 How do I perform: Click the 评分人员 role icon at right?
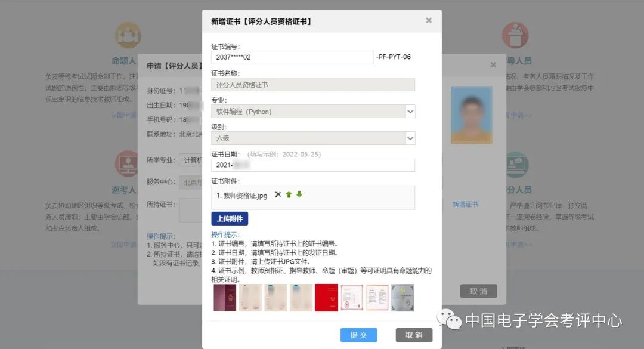tap(515, 164)
